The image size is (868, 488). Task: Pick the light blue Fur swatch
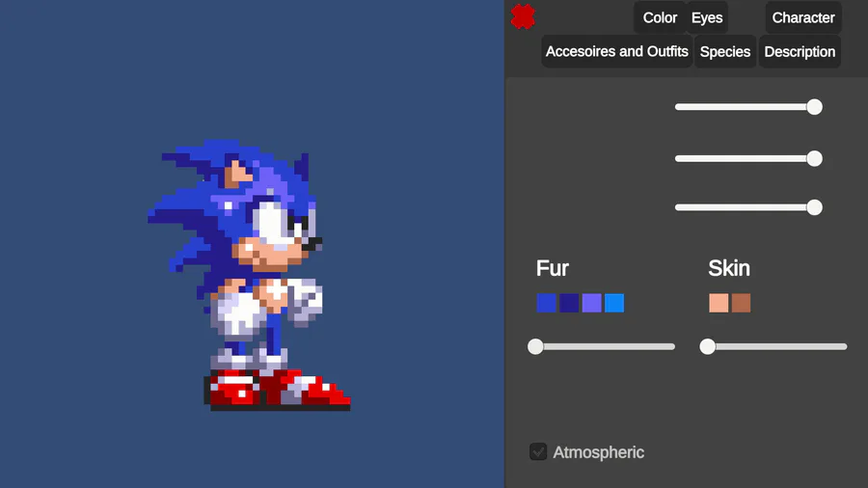[x=614, y=303]
